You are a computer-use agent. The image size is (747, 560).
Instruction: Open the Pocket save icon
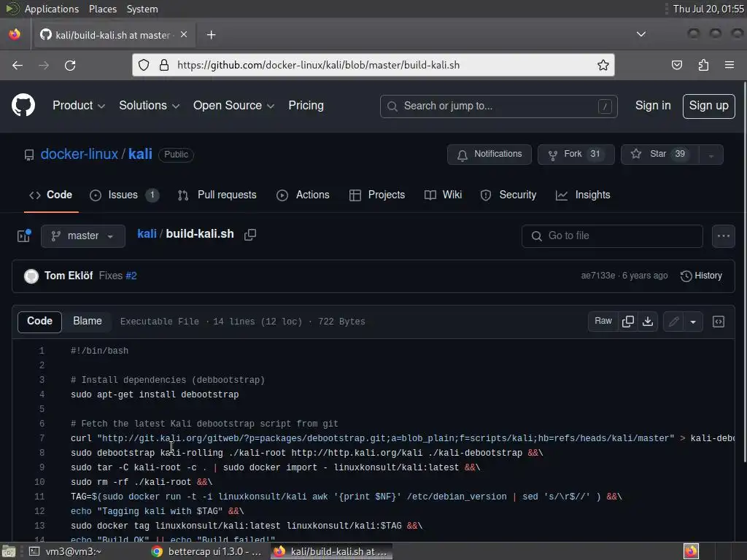(x=676, y=65)
